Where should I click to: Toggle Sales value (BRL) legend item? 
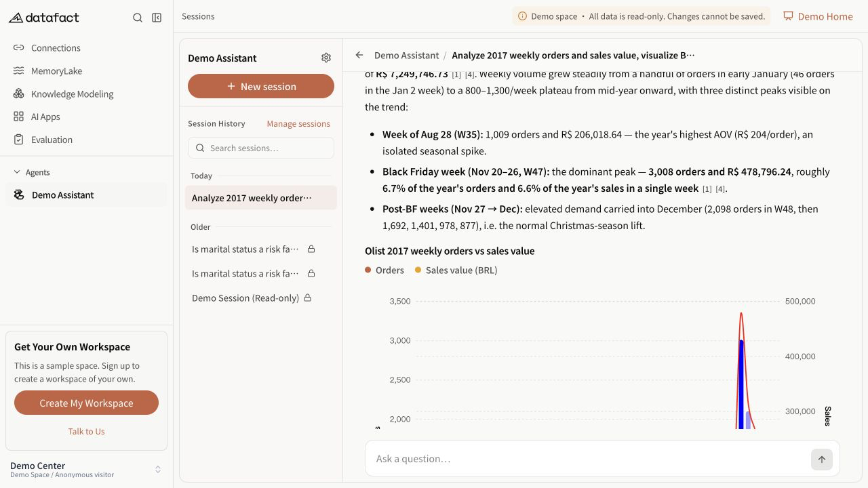456,270
